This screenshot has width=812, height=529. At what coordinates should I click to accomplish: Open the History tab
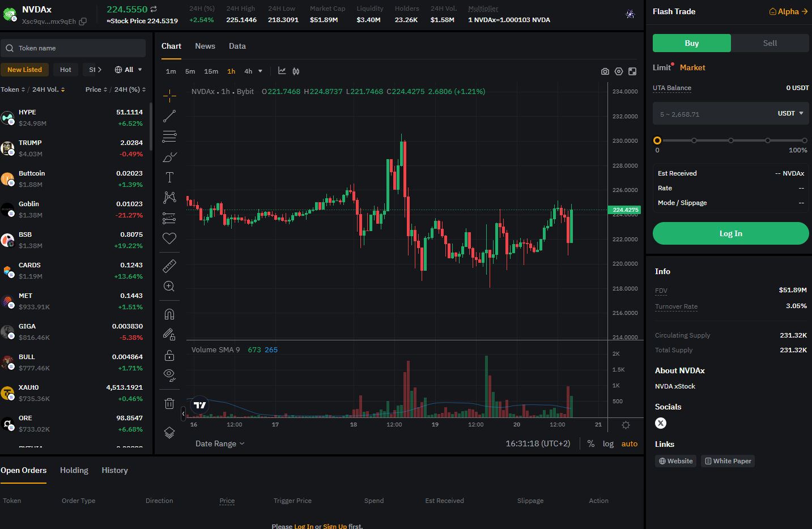point(114,470)
